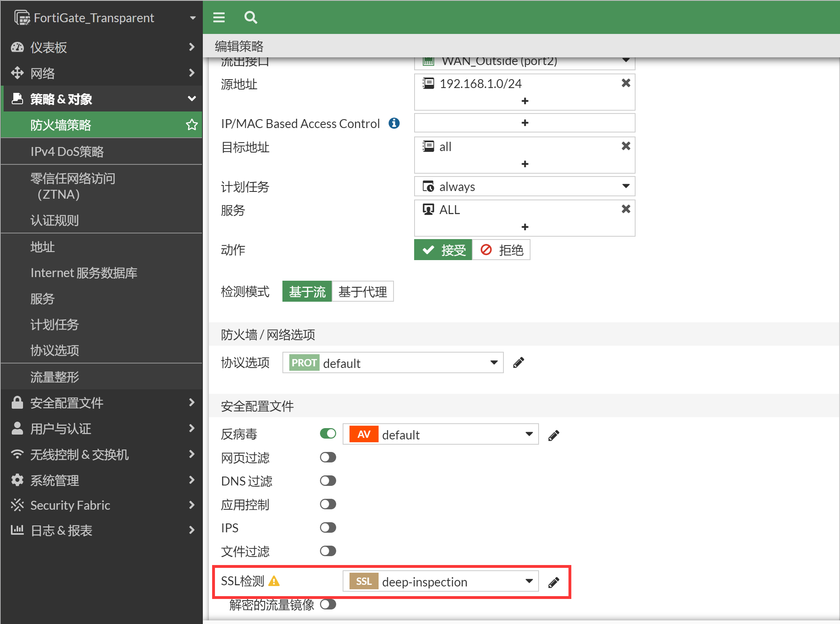Favorite the firewall policy star icon

(192, 125)
